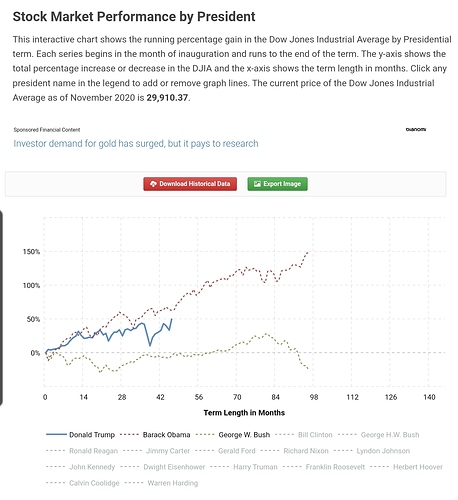This screenshot has width=458, height=500.
Task: Click the blue Trump line color swatch
Action: [x=56, y=435]
